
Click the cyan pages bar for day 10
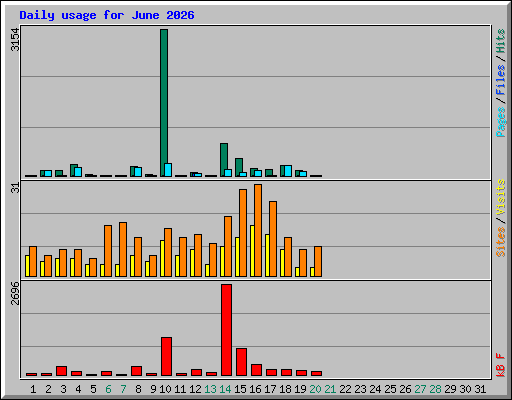click(x=168, y=170)
